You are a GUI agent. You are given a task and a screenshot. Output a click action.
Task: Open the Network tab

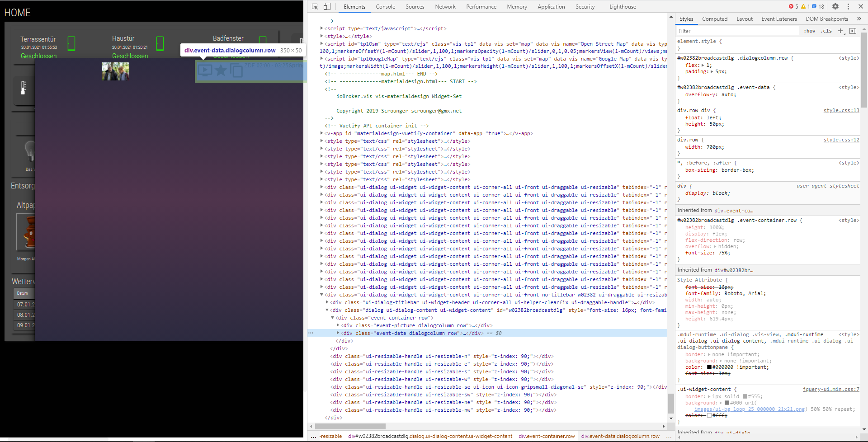[x=445, y=6]
